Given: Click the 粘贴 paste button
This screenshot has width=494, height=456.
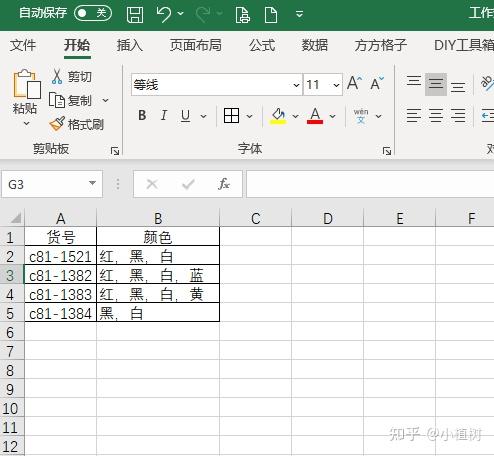Looking at the screenshot, I should coord(25,97).
